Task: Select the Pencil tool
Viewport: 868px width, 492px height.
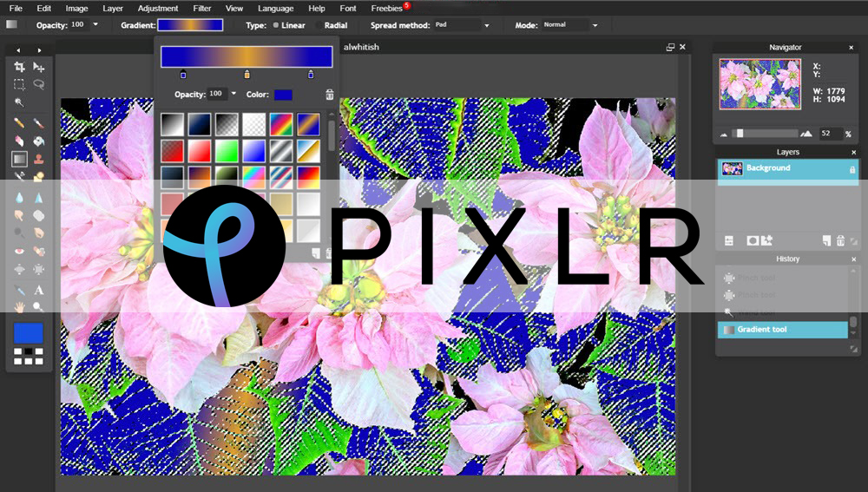Action: (19, 123)
